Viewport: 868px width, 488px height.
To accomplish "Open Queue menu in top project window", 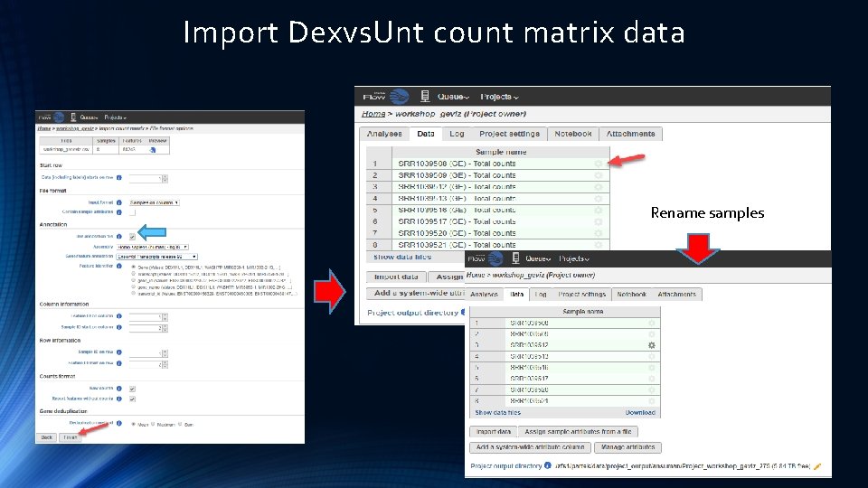I will tap(453, 97).
